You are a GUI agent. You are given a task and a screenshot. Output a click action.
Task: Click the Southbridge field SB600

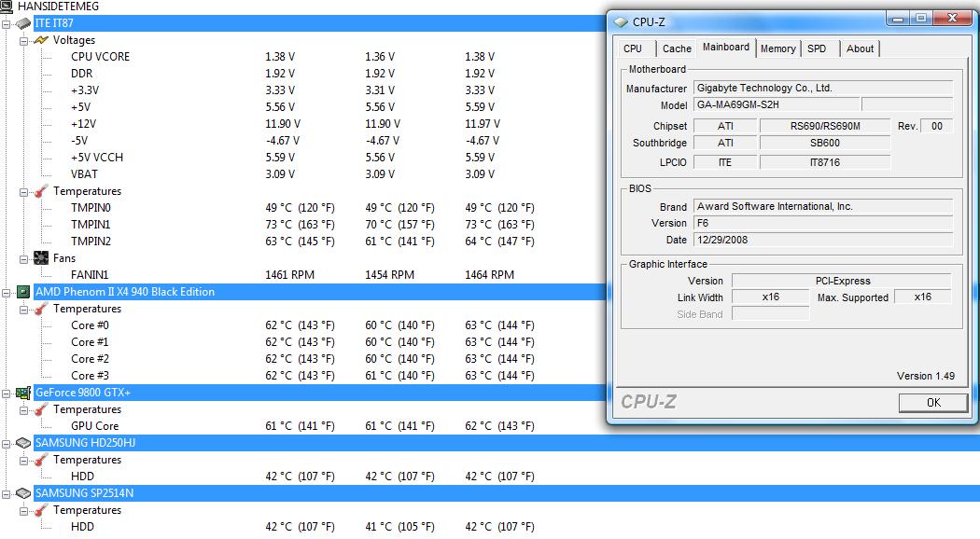click(x=825, y=143)
